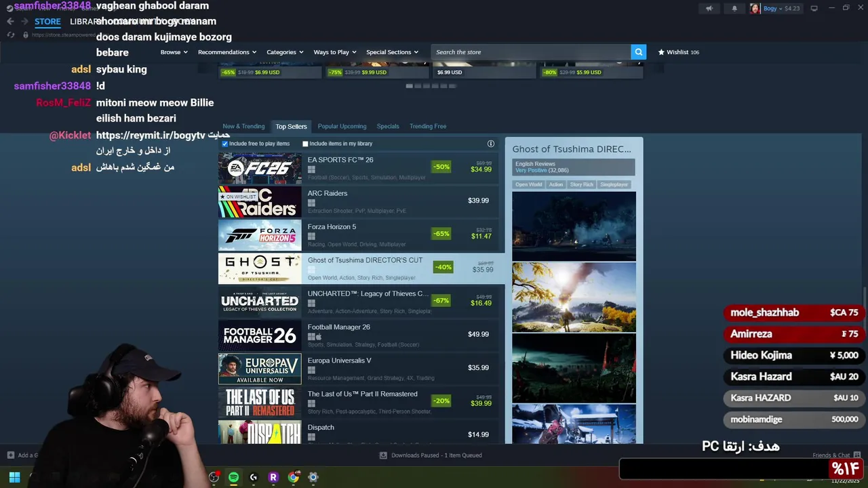868x488 pixels.
Task: Click the info icon above game list
Action: click(x=491, y=144)
